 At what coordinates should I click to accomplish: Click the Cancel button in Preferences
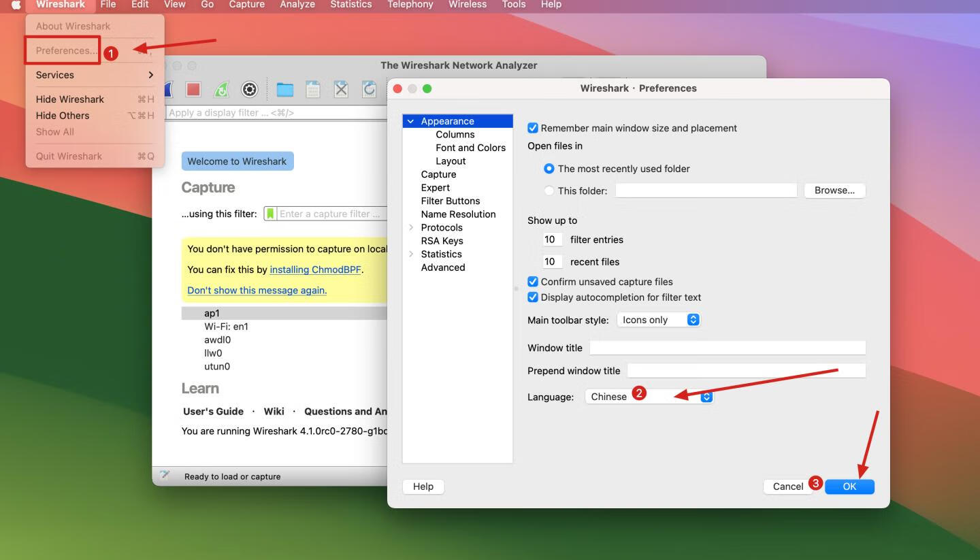[788, 487]
